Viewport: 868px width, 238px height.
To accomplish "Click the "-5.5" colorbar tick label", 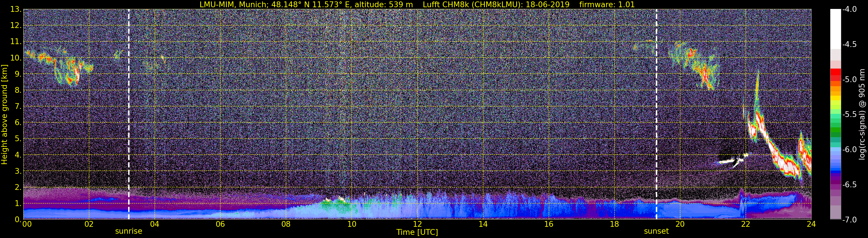I will point(849,115).
